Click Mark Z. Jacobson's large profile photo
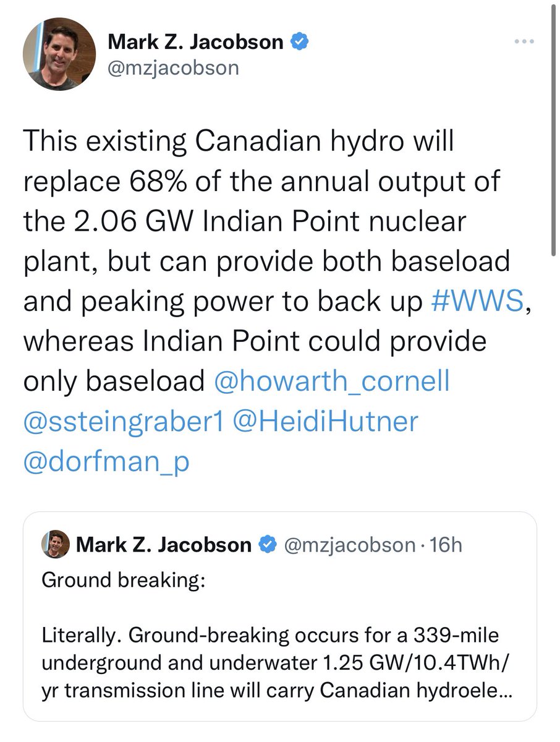The height and width of the screenshot is (742, 560). tap(60, 54)
